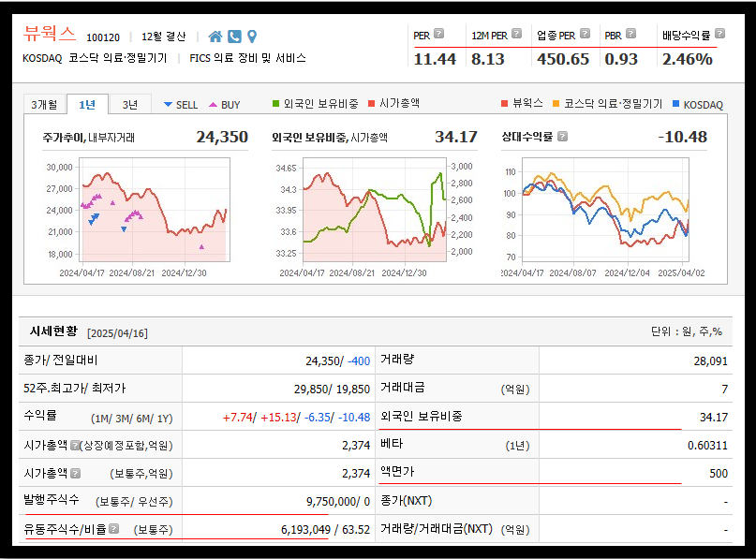756x559 pixels.
Task: Click green 외국인 보유비중 legend swatch
Action: point(275,104)
